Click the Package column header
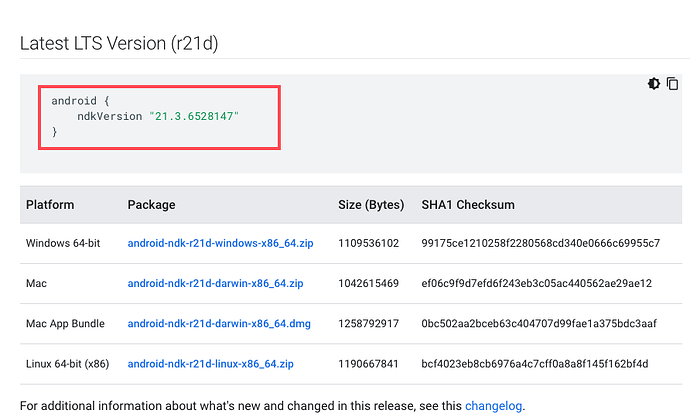 tap(151, 205)
